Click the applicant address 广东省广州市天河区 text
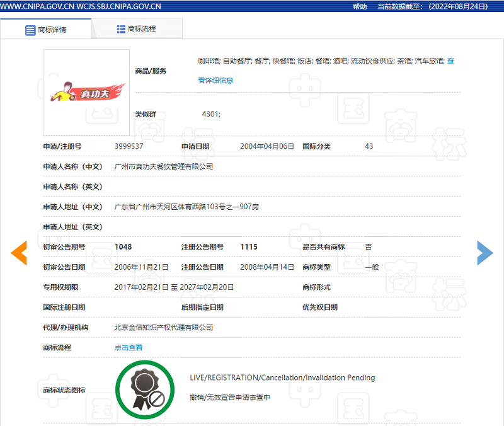 coord(186,207)
